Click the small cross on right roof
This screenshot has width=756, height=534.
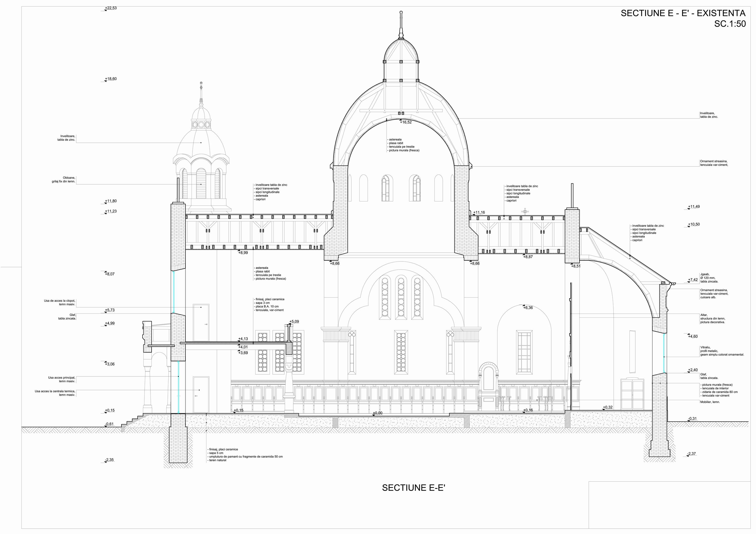pyautogui.click(x=525, y=211)
